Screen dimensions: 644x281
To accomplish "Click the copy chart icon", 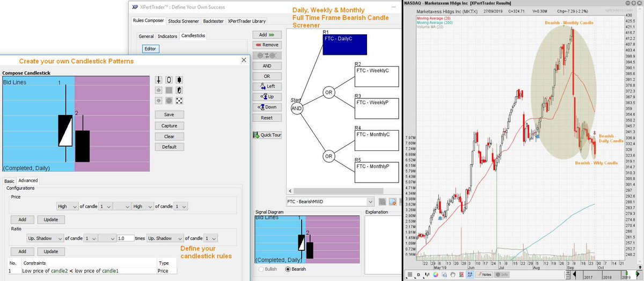I will click(444, 275).
